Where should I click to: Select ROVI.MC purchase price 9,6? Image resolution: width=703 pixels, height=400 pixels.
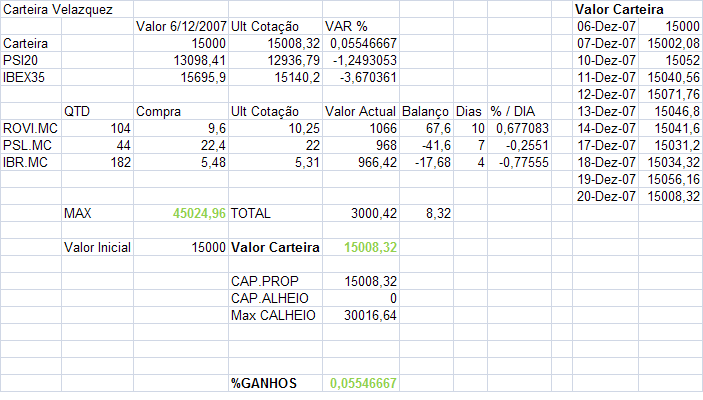217,129
